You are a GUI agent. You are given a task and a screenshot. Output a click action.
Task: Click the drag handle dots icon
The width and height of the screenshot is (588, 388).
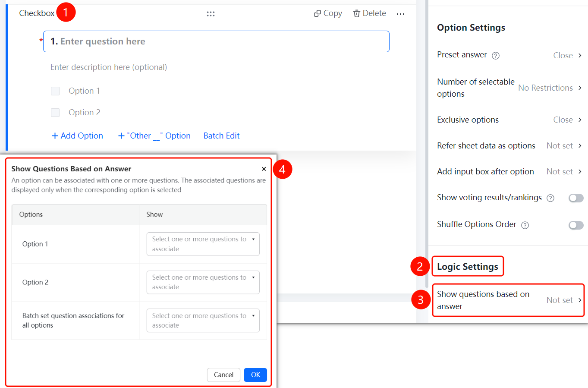(211, 14)
